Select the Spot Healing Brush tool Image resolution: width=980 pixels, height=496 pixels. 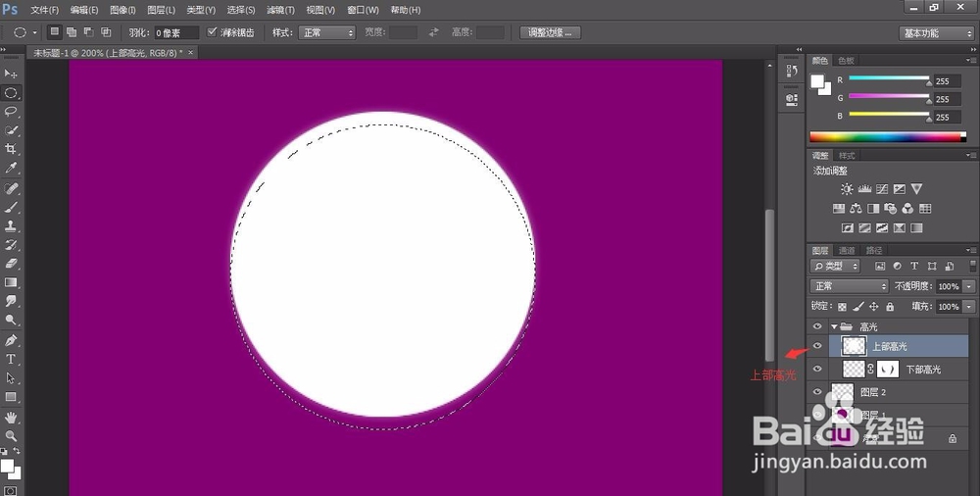tap(11, 188)
